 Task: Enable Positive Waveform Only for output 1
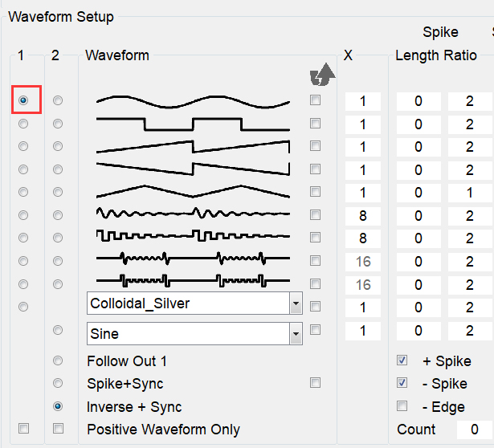pos(23,429)
